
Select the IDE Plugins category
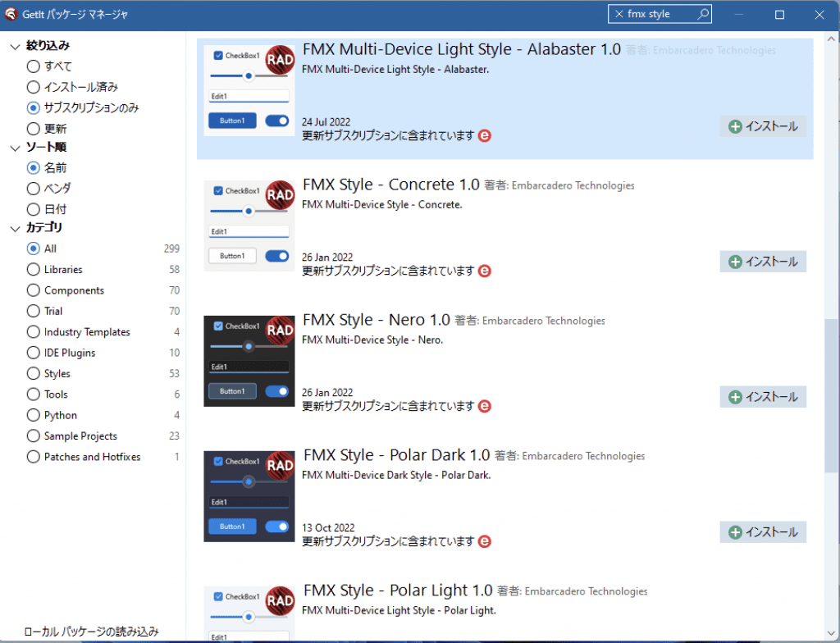[x=61, y=353]
